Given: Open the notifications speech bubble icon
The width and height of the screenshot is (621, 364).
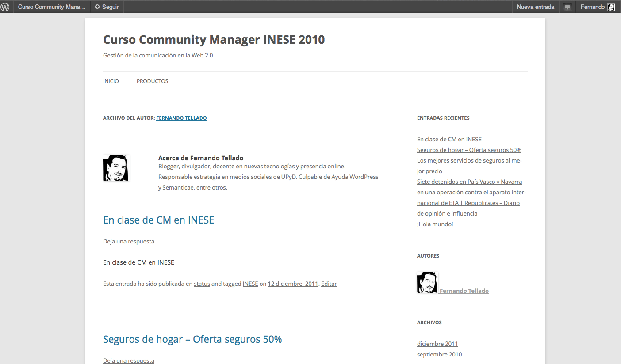Looking at the screenshot, I should point(567,7).
